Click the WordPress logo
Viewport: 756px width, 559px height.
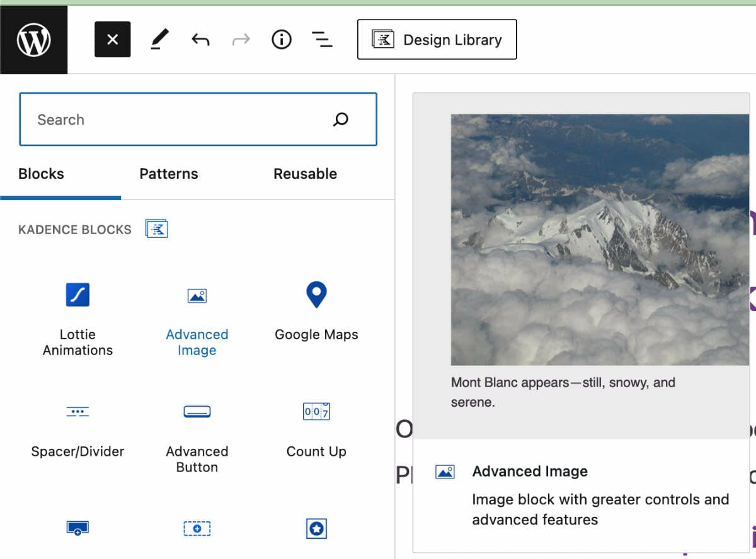click(x=34, y=39)
